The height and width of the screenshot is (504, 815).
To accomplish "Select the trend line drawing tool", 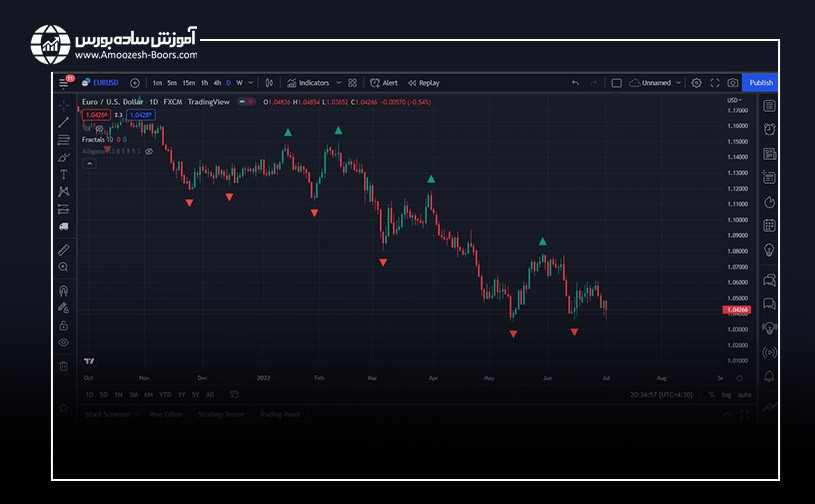I will pyautogui.click(x=64, y=122).
